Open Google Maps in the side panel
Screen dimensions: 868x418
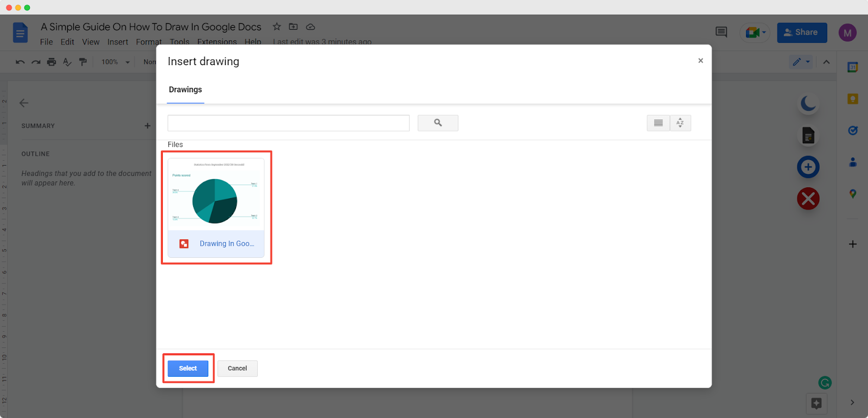(853, 194)
